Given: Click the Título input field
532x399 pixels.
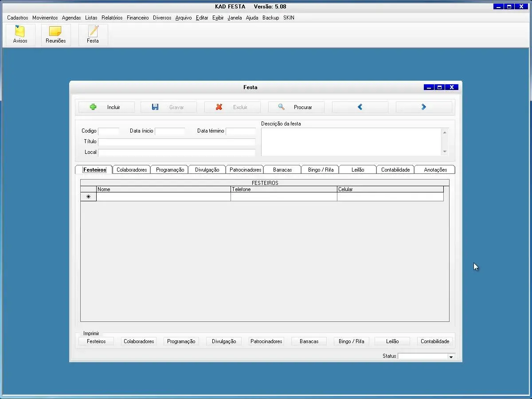Looking at the screenshot, I should [x=177, y=142].
